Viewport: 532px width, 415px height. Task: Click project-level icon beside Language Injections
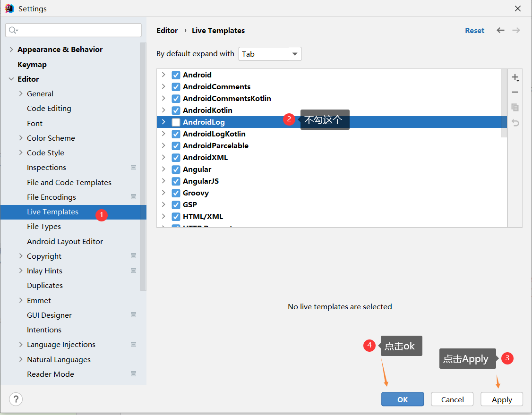tap(134, 344)
